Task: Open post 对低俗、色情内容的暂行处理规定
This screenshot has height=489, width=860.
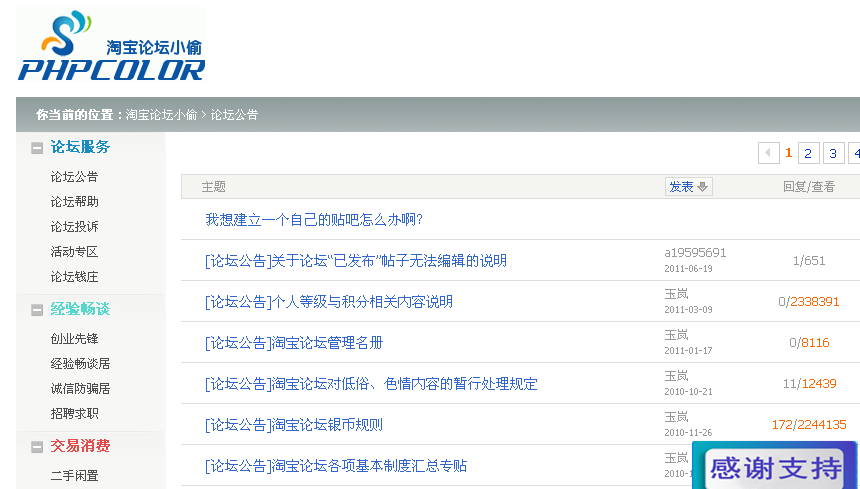Action: (371, 384)
